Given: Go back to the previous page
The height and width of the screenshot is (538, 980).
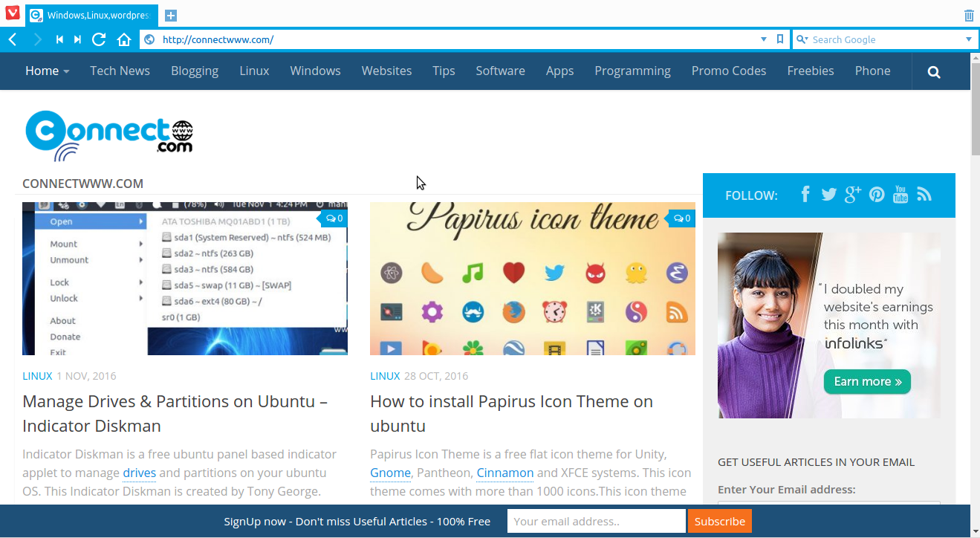Looking at the screenshot, I should click(x=13, y=39).
